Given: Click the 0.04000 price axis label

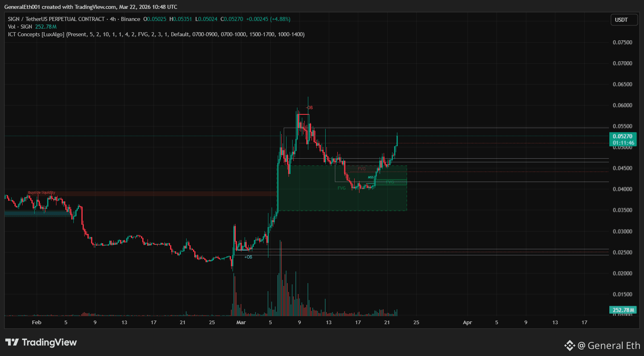Looking at the screenshot, I should point(623,189).
